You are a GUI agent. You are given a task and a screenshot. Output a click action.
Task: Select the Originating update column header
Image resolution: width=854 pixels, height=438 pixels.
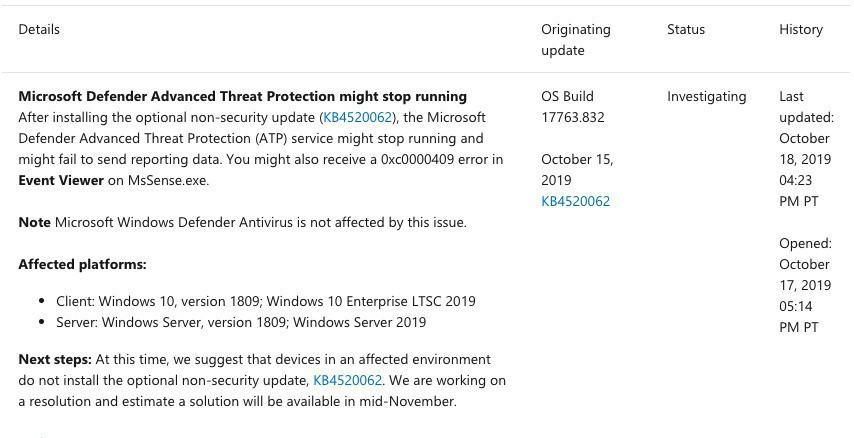[575, 40]
